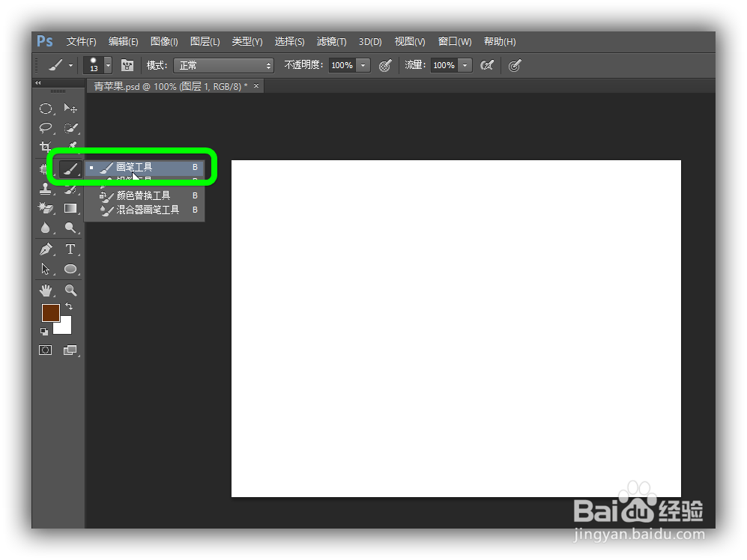The height and width of the screenshot is (560, 747).
Task: Open the brush preset picker arrow
Action: click(108, 65)
